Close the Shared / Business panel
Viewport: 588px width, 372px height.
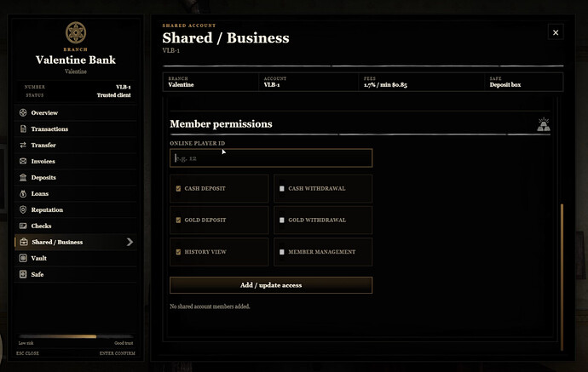556,32
